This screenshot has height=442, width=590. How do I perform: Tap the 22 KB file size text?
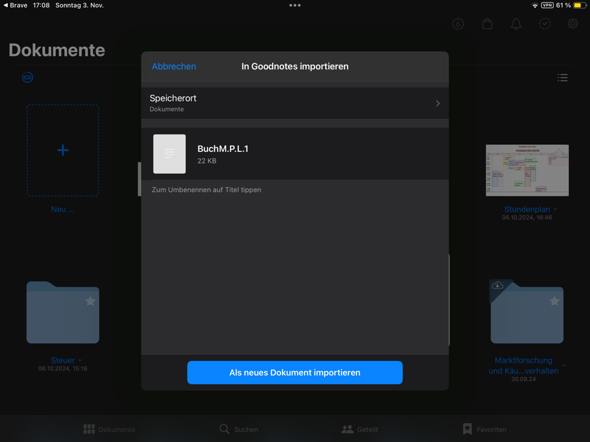tap(207, 161)
